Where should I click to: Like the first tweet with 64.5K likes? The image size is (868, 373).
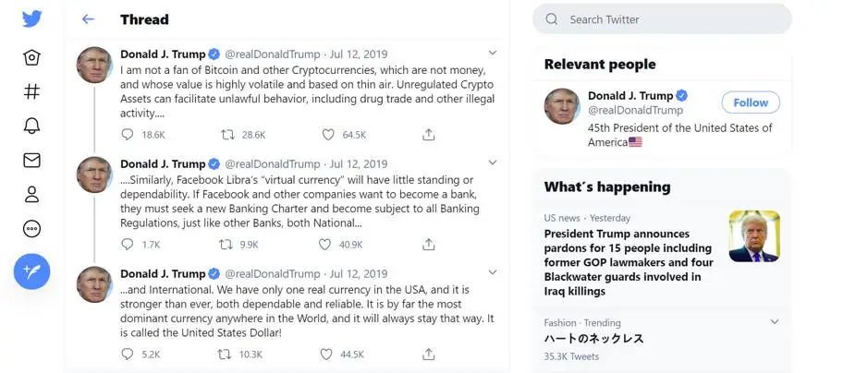pyautogui.click(x=328, y=135)
